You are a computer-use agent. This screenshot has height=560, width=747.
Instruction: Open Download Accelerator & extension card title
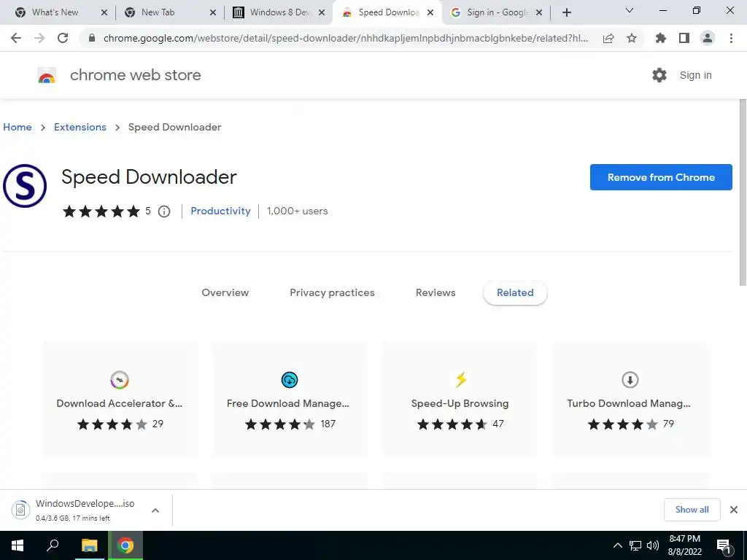tap(120, 404)
